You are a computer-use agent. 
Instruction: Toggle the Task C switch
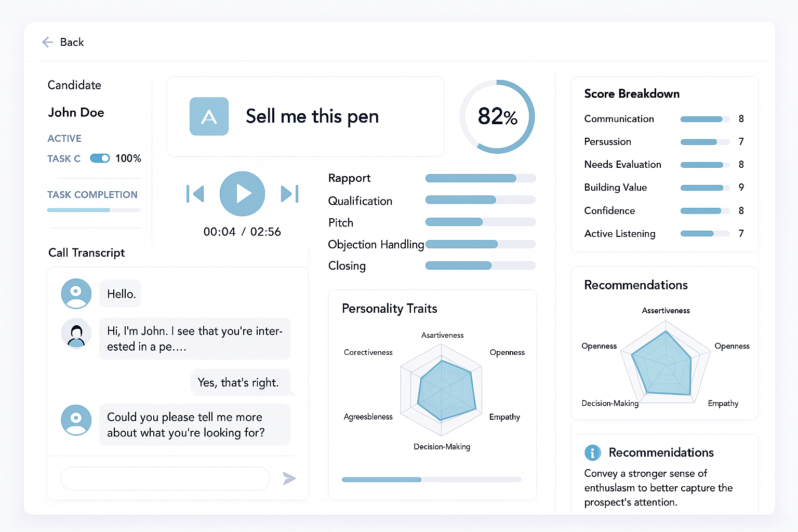(x=100, y=158)
